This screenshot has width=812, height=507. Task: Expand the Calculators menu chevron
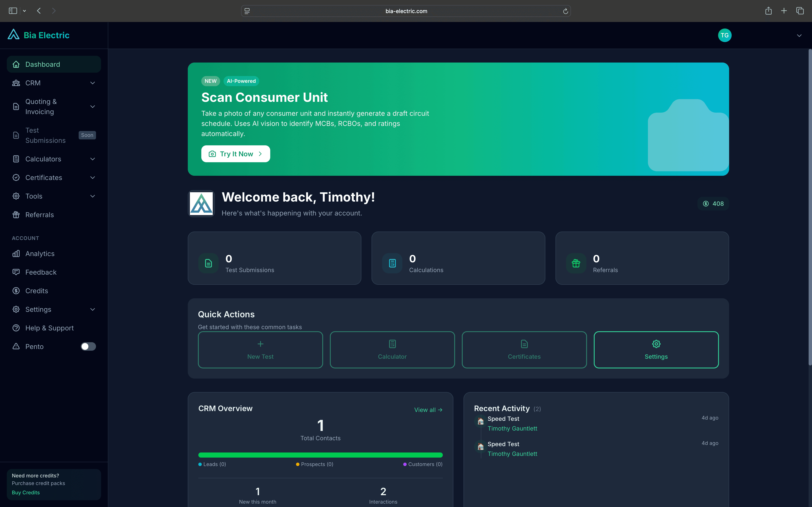[92, 159]
